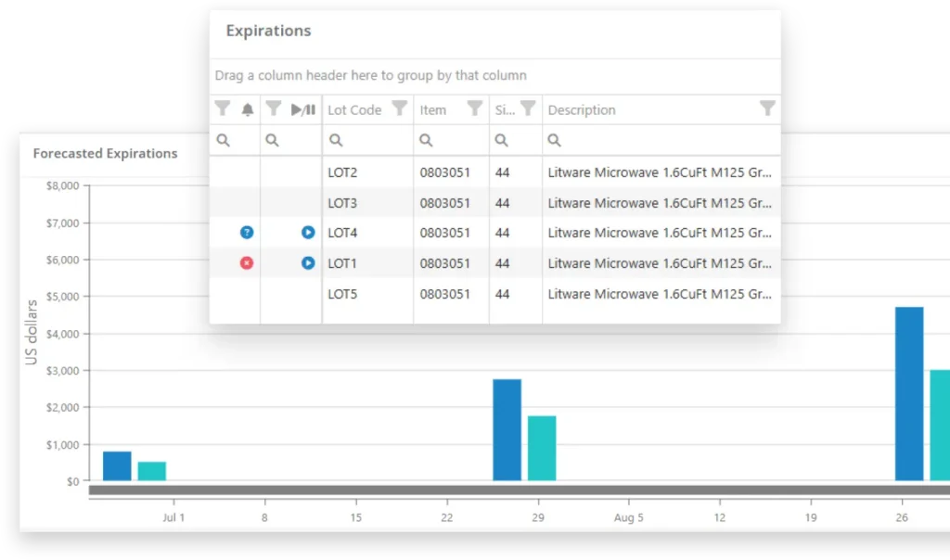
Task: Focus the Si... column search field
Action: click(516, 140)
